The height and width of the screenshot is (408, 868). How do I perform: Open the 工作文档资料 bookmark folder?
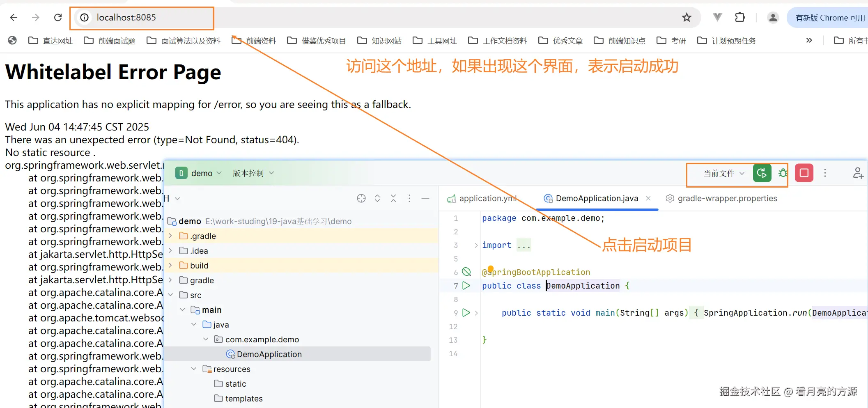coord(498,41)
